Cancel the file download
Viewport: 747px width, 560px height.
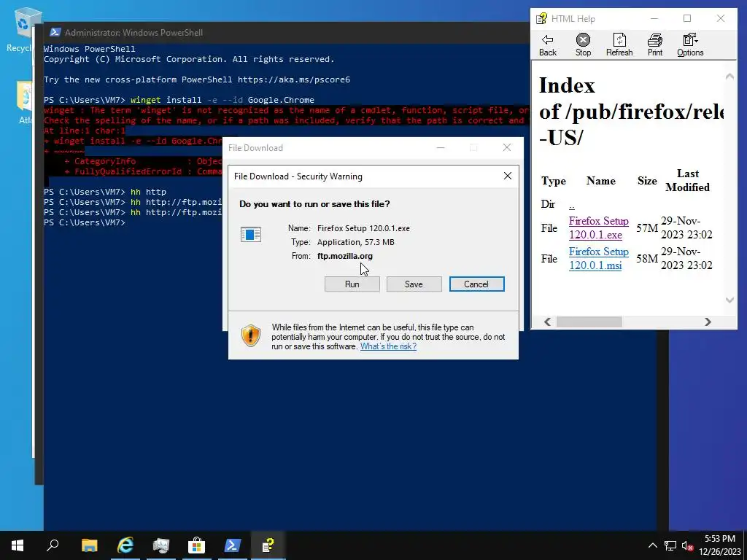(476, 284)
